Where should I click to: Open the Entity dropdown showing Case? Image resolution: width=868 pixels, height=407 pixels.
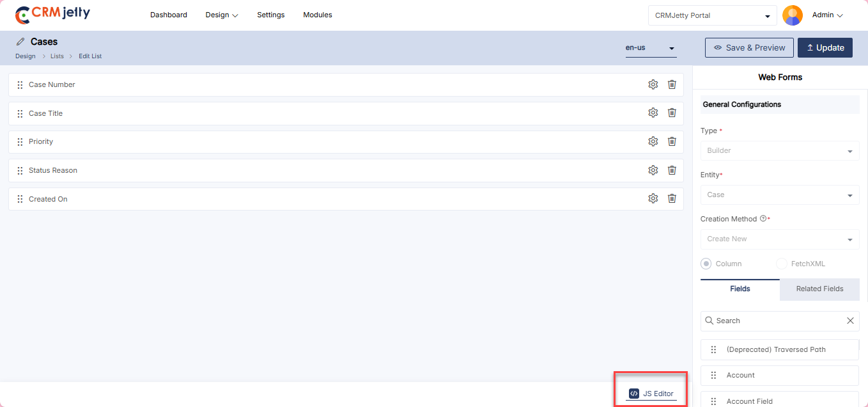coord(779,195)
